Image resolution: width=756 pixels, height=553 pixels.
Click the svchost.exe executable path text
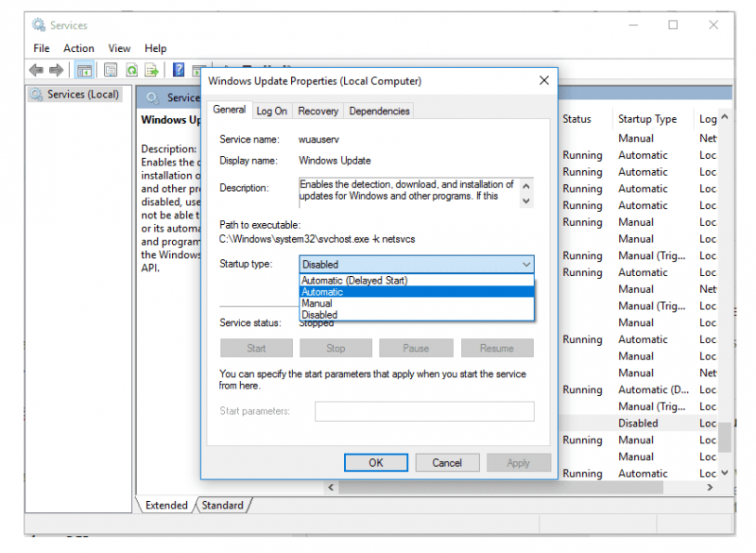pos(317,239)
